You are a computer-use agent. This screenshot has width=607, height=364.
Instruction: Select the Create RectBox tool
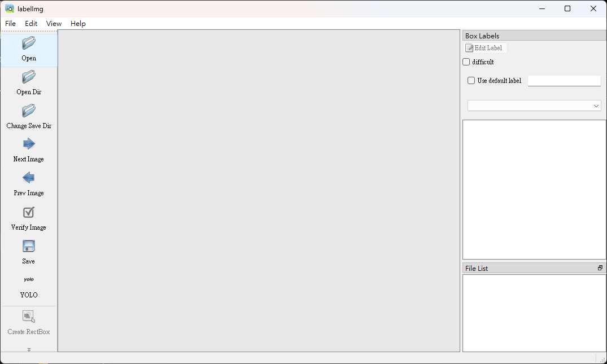[x=29, y=317]
